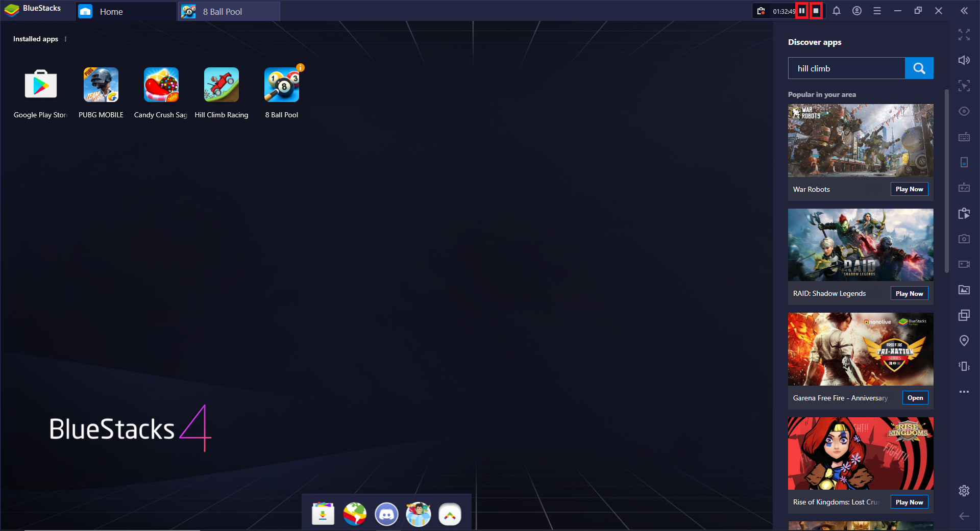
Task: Click the phone portrait icon in sidebar
Action: (964, 162)
